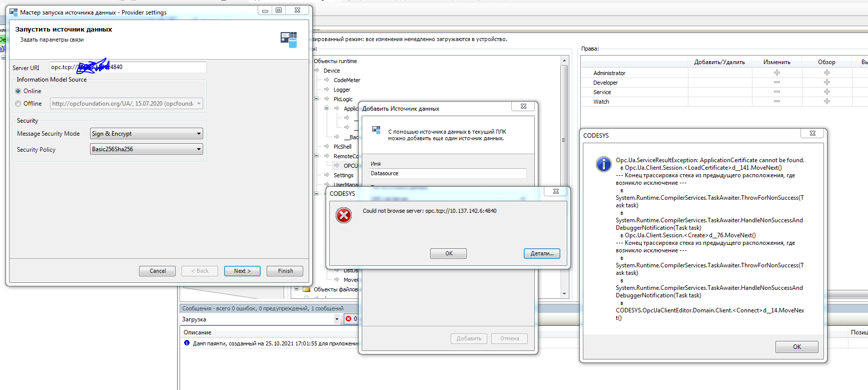
Task: Click the red error filter icon in messages
Action: pos(349,319)
